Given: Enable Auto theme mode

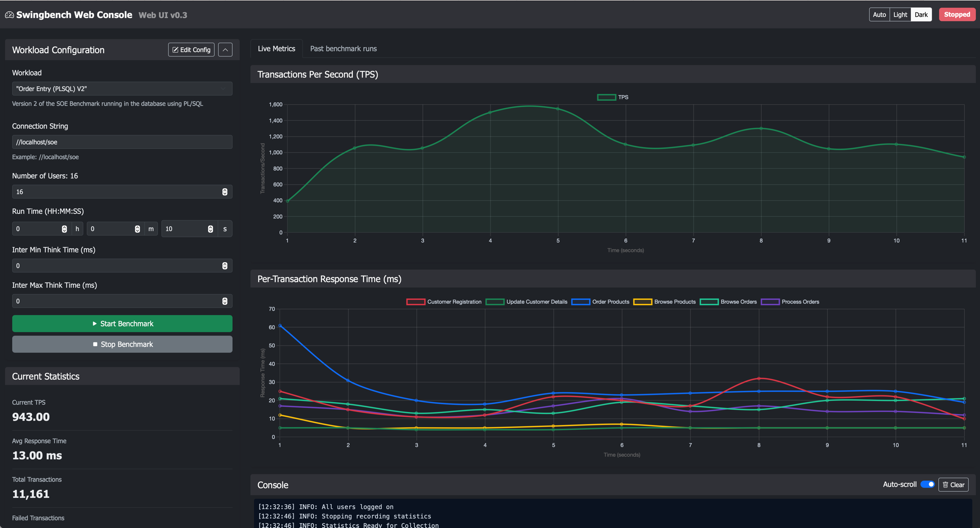Looking at the screenshot, I should pos(879,14).
